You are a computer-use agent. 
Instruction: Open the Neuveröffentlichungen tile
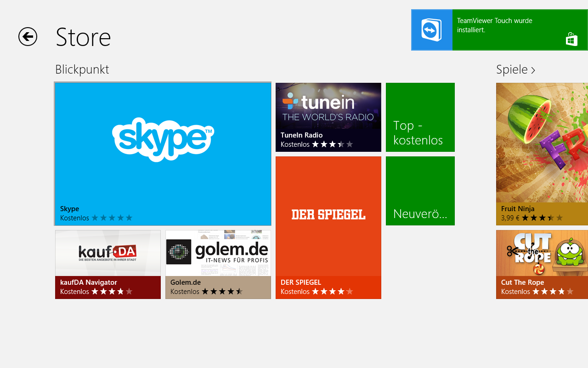[420, 191]
